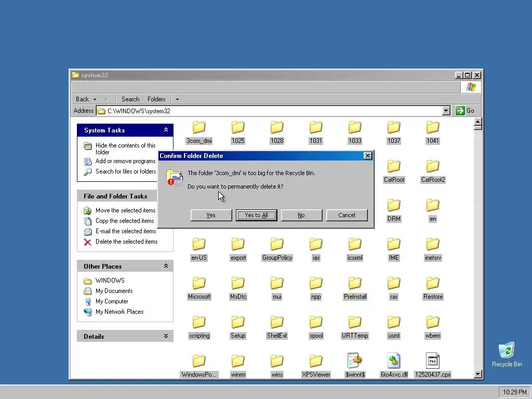Select the CatRoot folder
Image resolution: width=532 pixels, height=399 pixels.
coord(394,171)
